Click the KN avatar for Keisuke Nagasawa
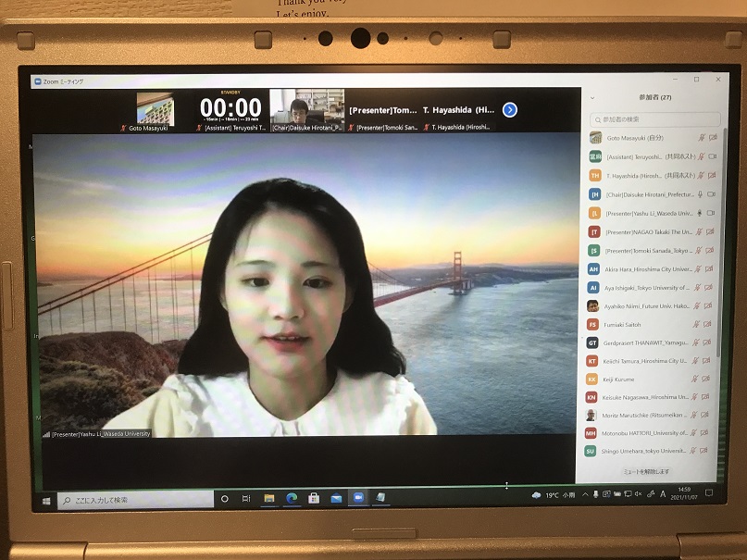 [x=591, y=397]
